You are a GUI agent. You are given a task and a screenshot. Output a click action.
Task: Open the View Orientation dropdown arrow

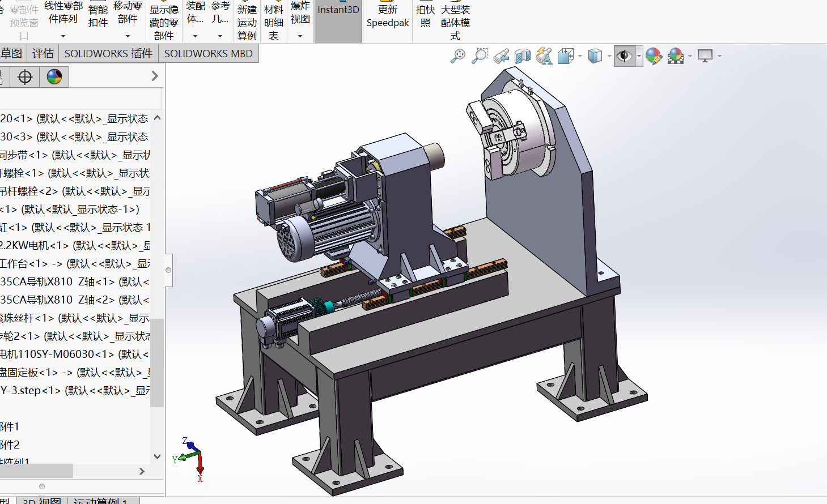click(580, 56)
